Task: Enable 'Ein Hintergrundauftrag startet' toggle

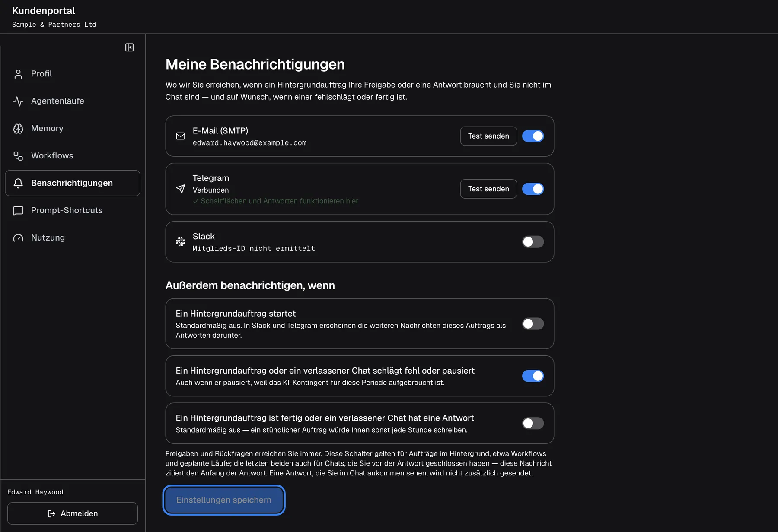Action: 533,324
